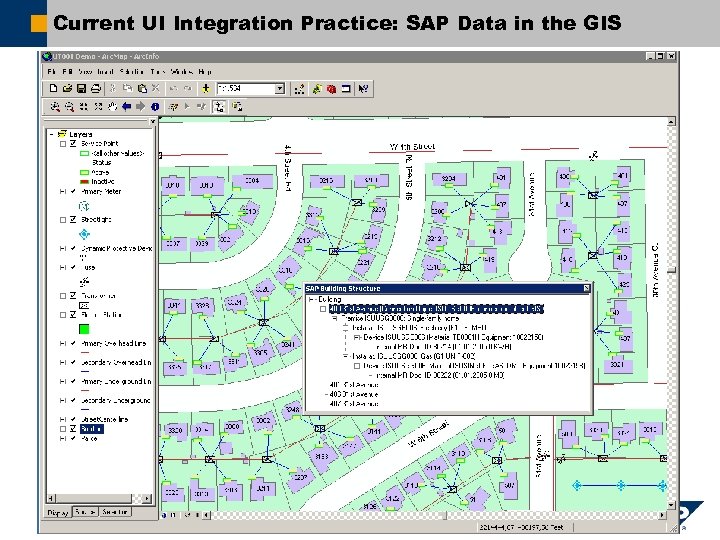
Task: Click the yellow Add Data button
Action: point(206,89)
